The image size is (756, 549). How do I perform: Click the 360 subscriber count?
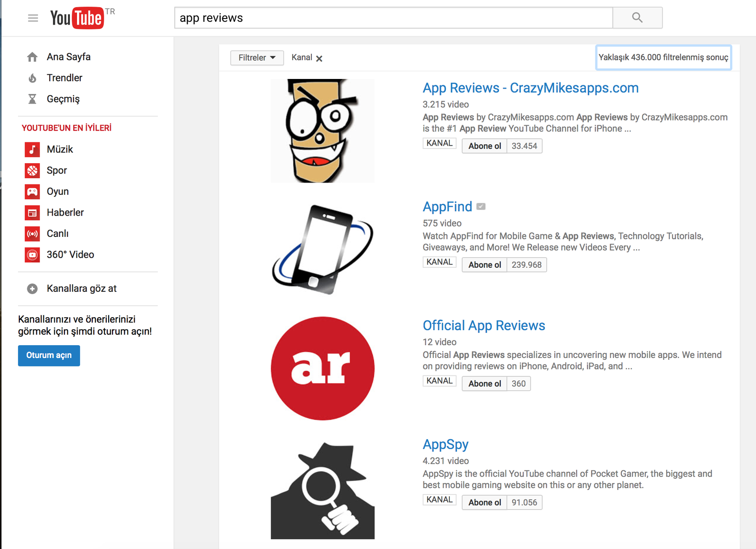[519, 383]
